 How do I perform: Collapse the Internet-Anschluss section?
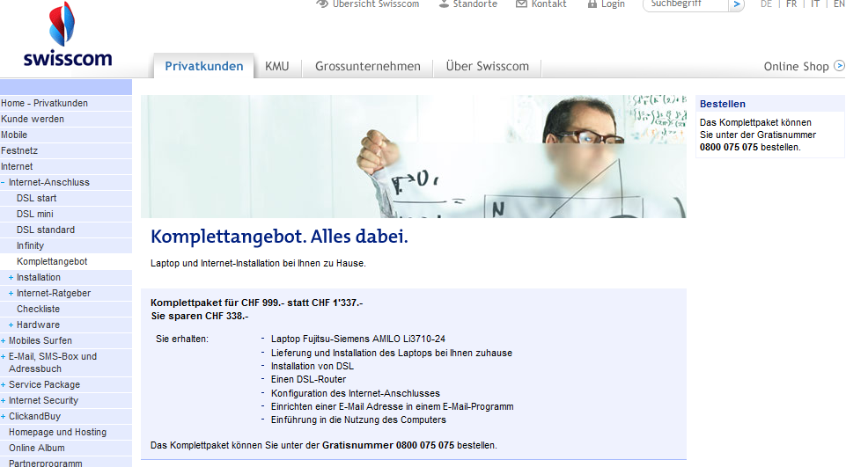[4, 182]
